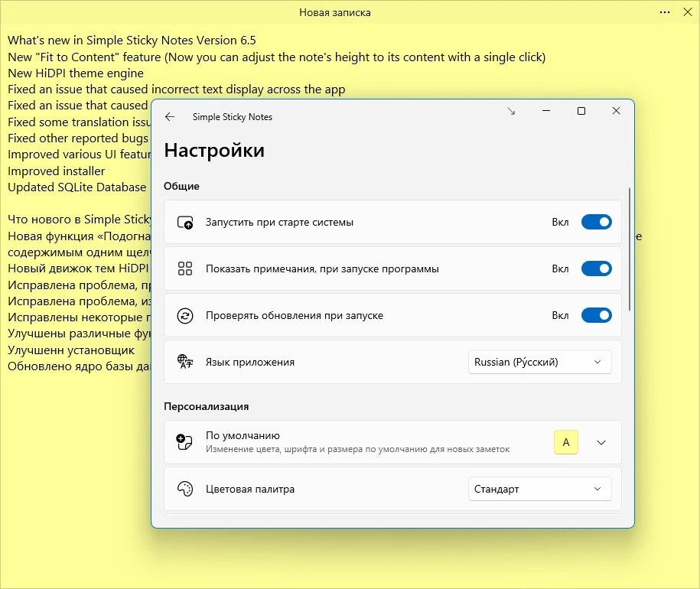Click 'Вкл' label next to update check toggle
700x589 pixels.
(x=560, y=315)
